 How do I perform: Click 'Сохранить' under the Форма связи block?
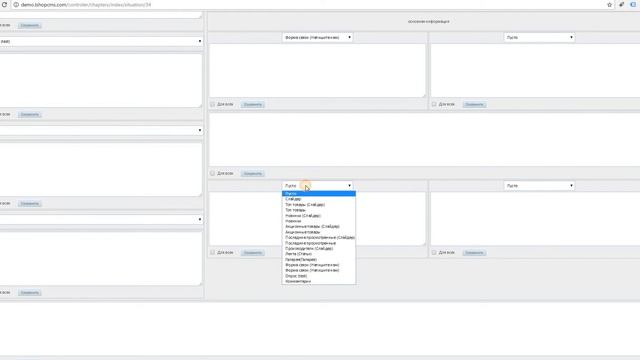253,104
